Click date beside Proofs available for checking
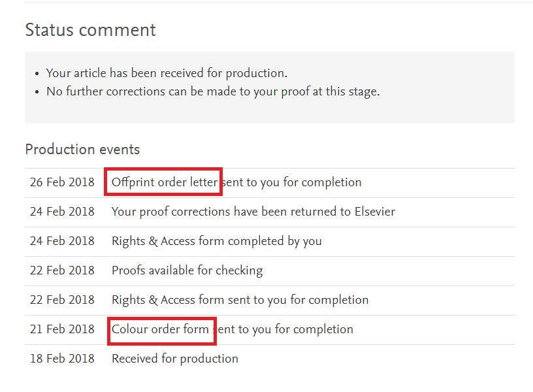This screenshot has width=533, height=392. click(x=62, y=270)
